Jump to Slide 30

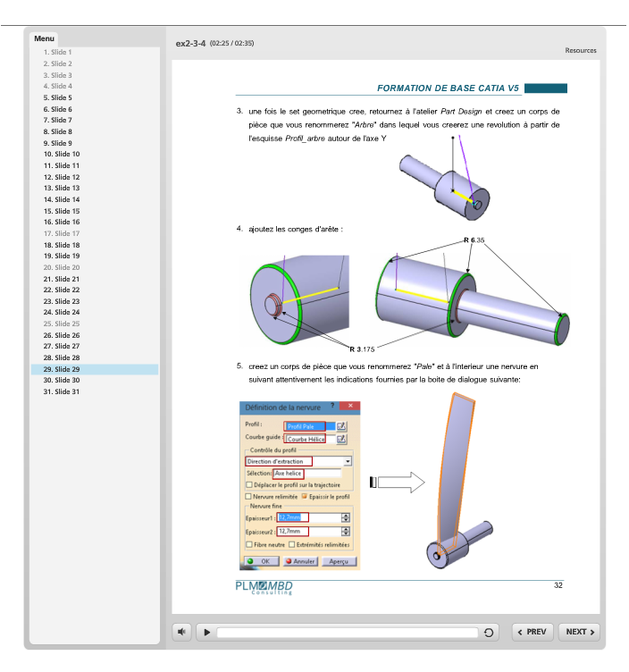[62, 380]
